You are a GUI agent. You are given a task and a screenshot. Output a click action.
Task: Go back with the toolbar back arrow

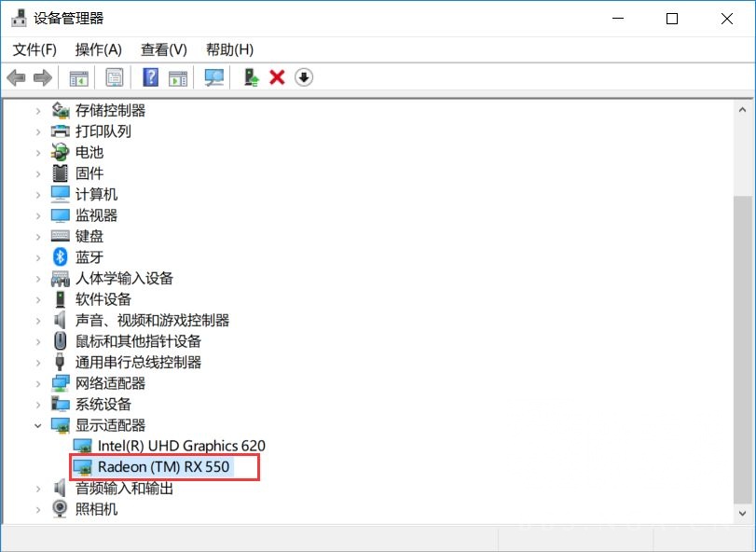17,77
